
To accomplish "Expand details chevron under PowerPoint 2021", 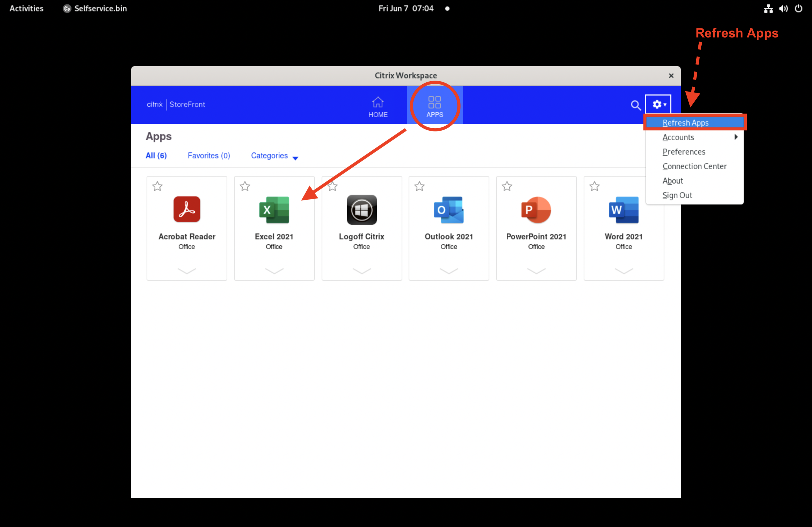I will [536, 271].
